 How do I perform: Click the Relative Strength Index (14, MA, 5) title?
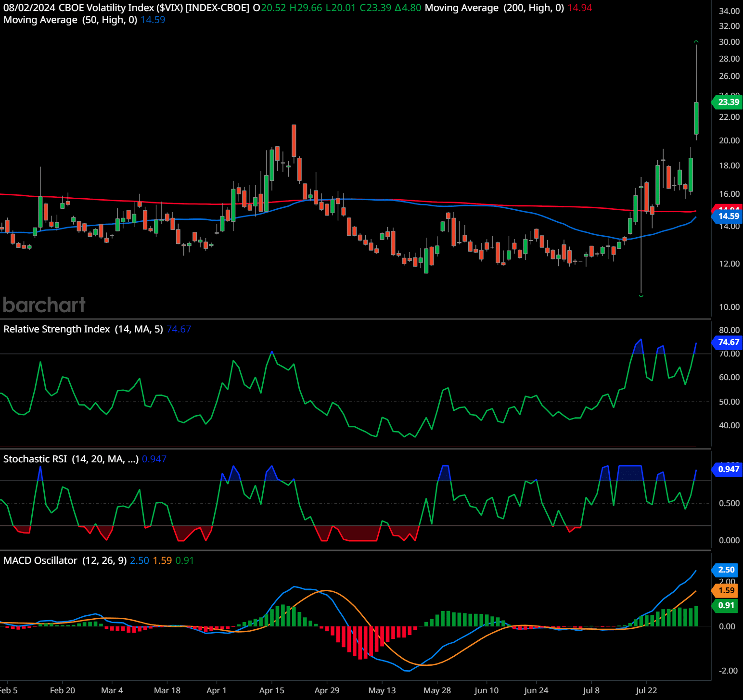[83, 329]
